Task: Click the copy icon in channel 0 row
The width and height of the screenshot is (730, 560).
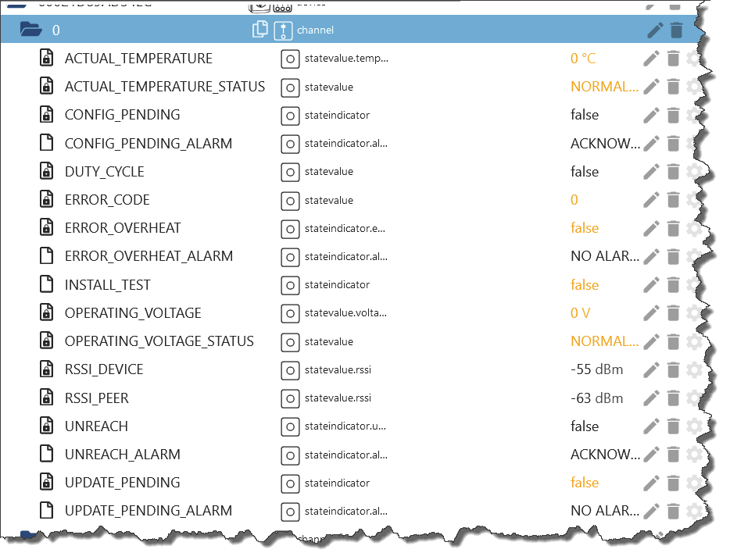Action: point(260,30)
